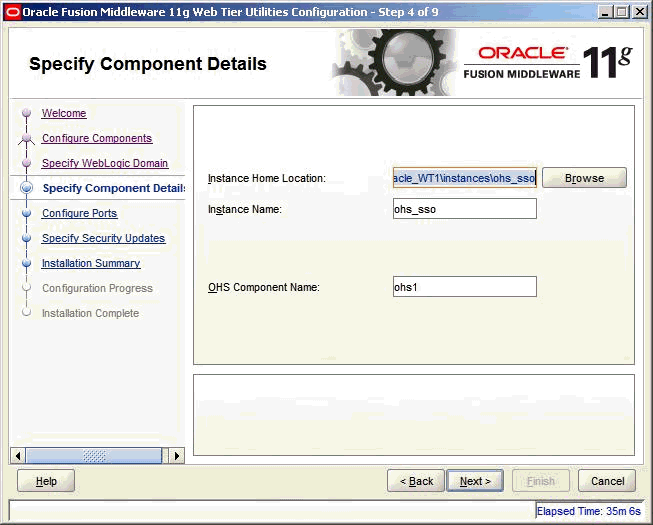Click the Instance Home Location label
The height and width of the screenshot is (525, 653).
(x=267, y=178)
